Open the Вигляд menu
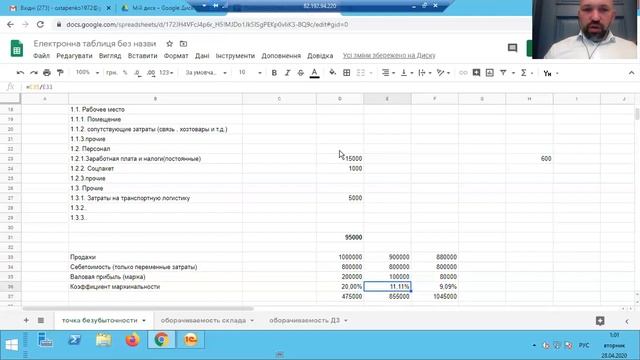 click(x=110, y=56)
